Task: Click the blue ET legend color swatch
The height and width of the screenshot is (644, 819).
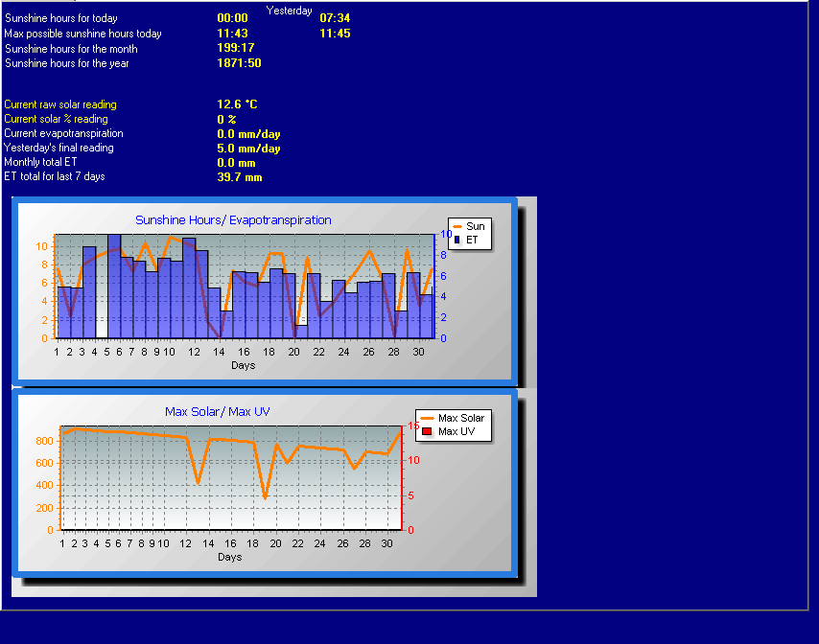Action: [457, 241]
